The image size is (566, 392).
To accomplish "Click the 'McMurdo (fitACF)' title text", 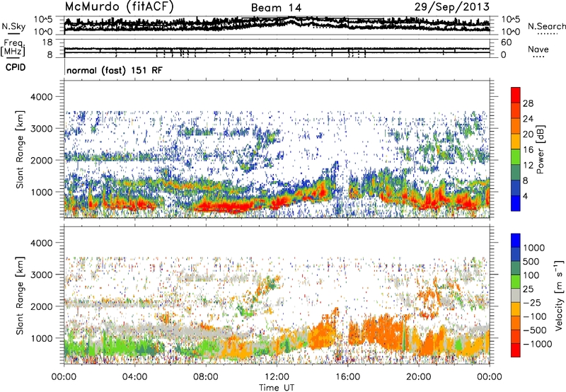I will coord(119,6).
